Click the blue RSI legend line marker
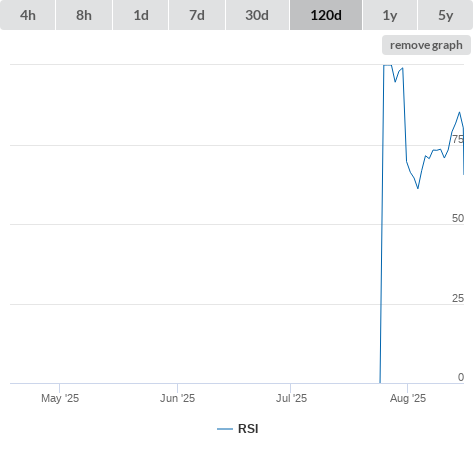474x455 pixels. coord(225,429)
